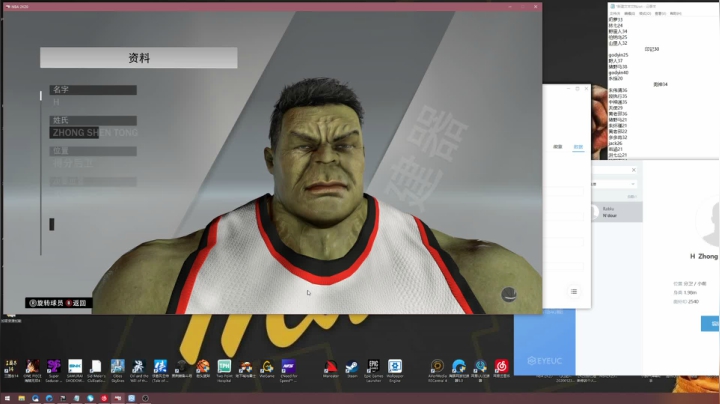Open the Maneater desktop shortcut
Viewport: 720px width, 404px height.
click(331, 367)
